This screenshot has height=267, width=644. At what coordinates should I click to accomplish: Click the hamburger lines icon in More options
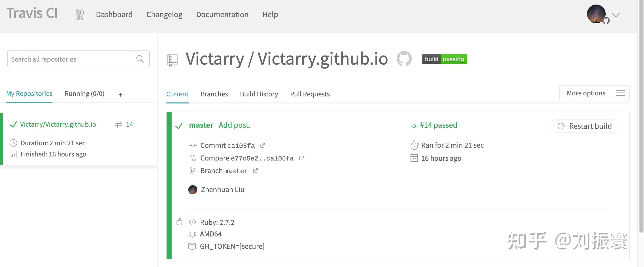click(x=621, y=93)
